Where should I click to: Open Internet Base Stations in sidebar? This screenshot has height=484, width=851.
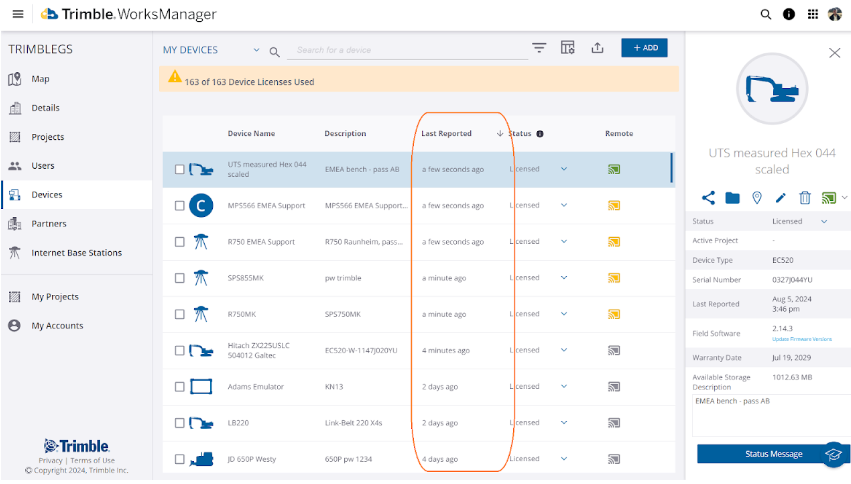[76, 253]
